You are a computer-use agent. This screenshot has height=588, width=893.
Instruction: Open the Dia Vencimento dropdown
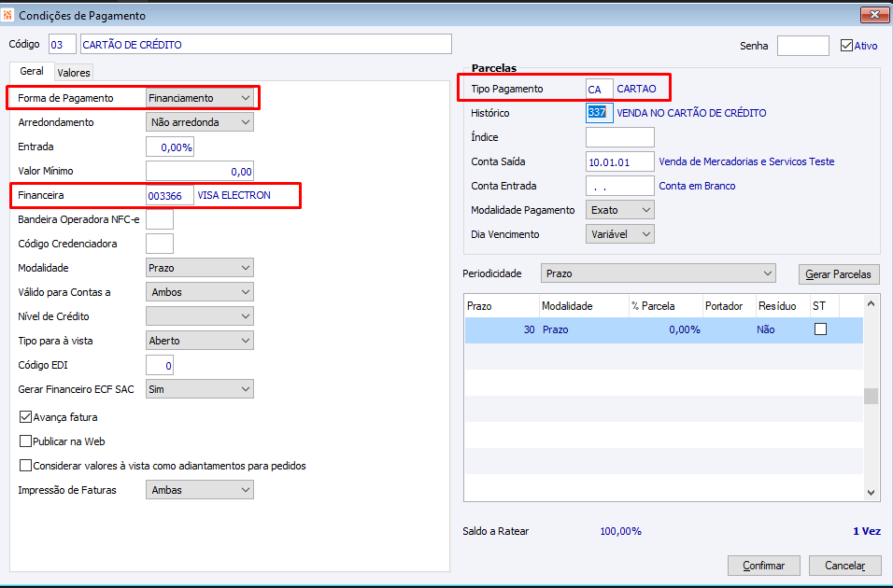(619, 234)
